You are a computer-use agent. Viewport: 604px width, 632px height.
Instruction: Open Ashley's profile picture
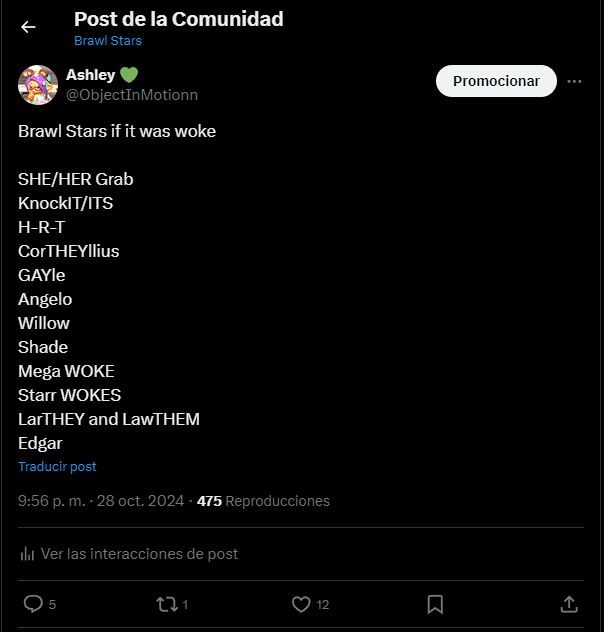coord(38,85)
